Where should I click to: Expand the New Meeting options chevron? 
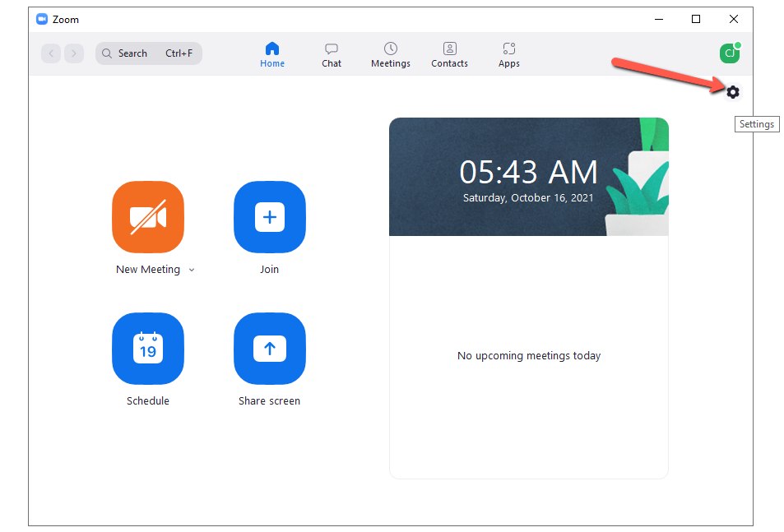click(x=192, y=270)
